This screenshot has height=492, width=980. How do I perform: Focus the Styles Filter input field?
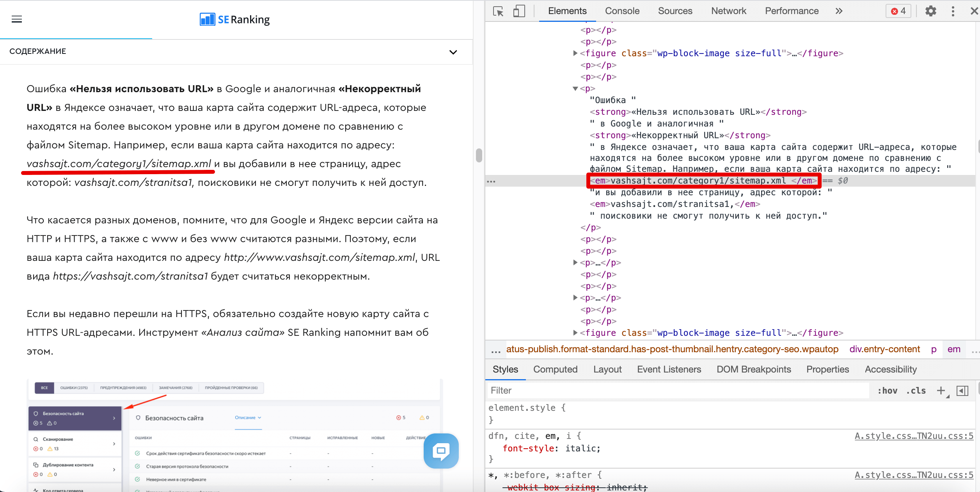(x=678, y=390)
